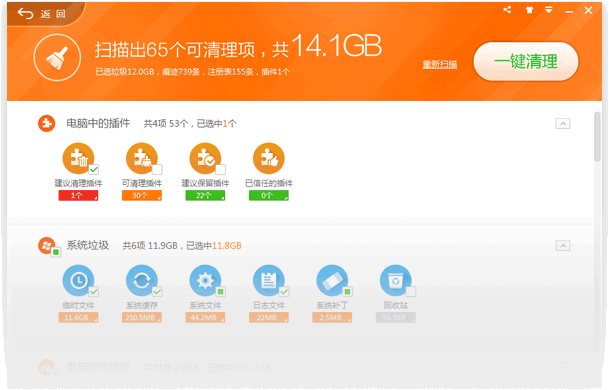Click the 已选中11.8GB summary text
This screenshot has height=390, width=609.
pyautogui.click(x=214, y=246)
